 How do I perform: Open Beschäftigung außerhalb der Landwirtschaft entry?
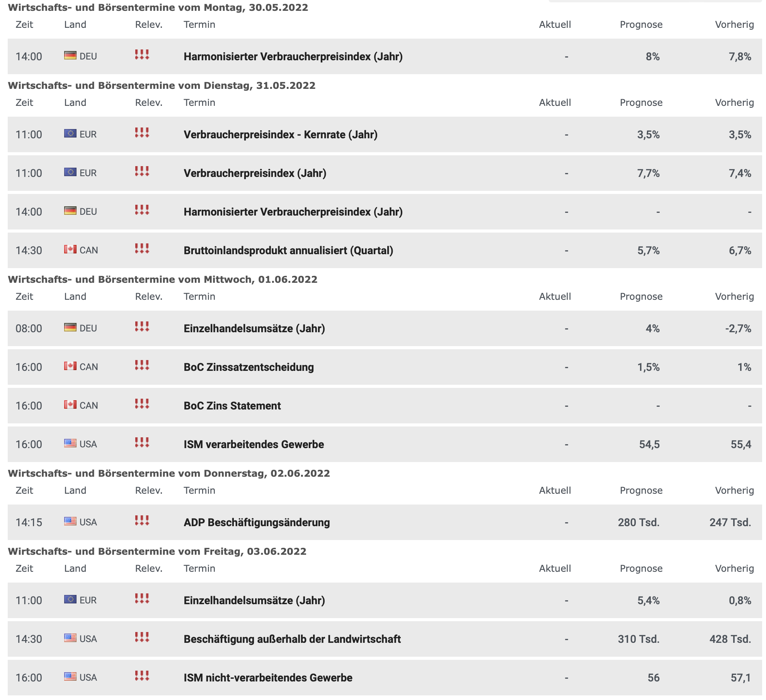coord(292,639)
